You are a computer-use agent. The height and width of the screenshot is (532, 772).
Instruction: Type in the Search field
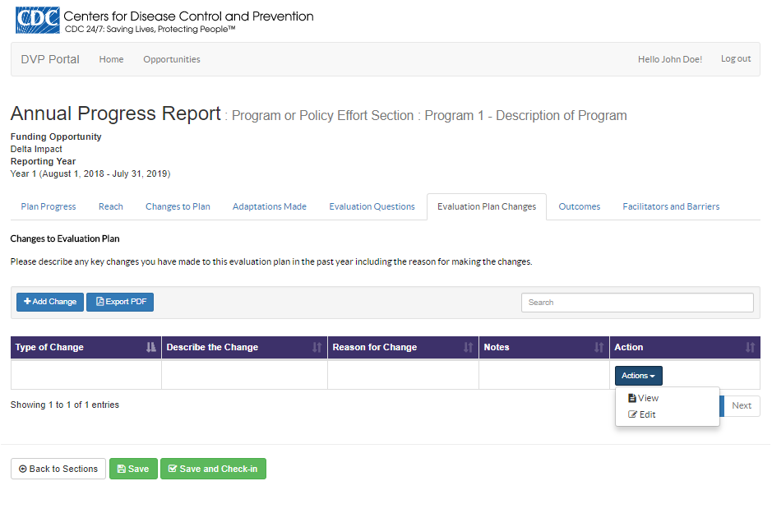[636, 303]
